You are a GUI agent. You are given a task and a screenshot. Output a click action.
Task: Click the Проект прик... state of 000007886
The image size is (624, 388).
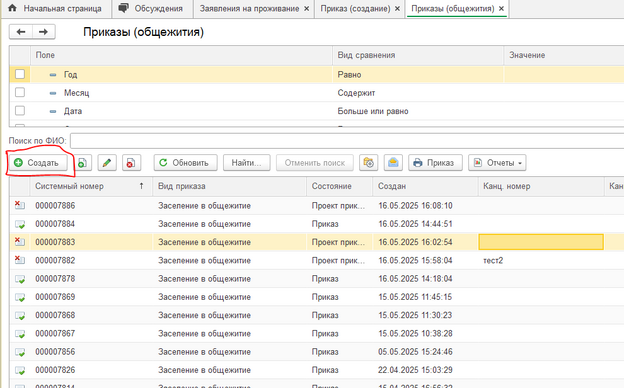(x=338, y=206)
